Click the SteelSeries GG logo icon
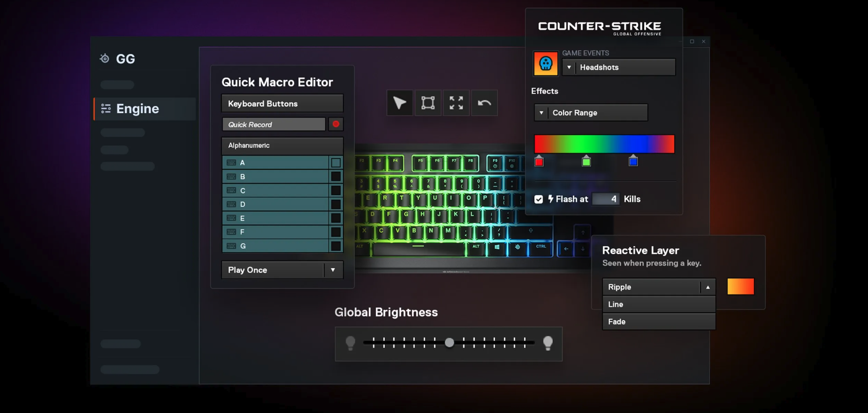 104,59
